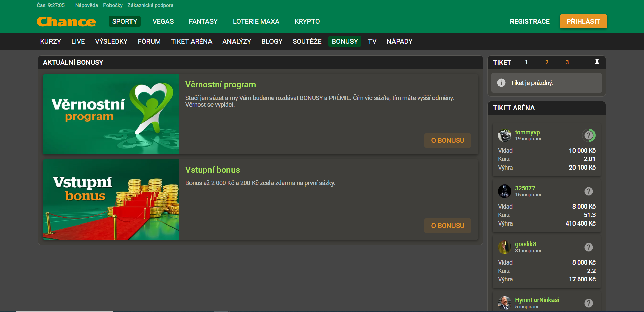Open tommyvp's avatar picture
644x312 pixels.
coord(505,135)
